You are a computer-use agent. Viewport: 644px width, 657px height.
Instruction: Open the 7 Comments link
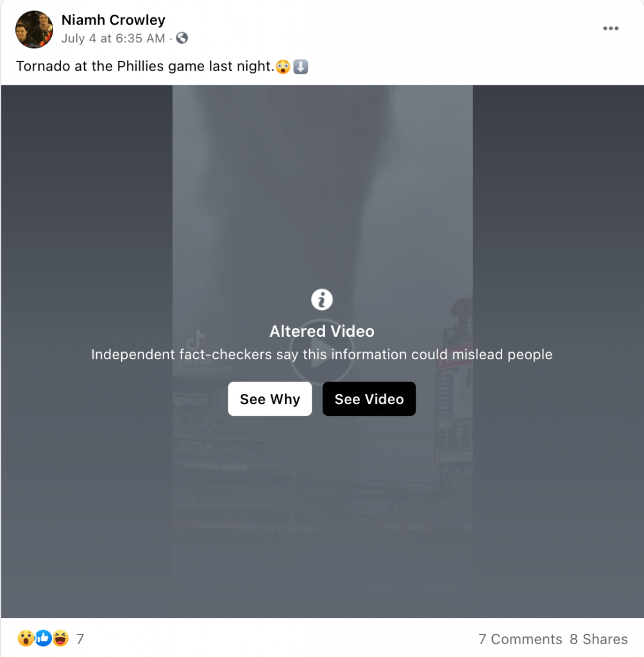tap(520, 639)
